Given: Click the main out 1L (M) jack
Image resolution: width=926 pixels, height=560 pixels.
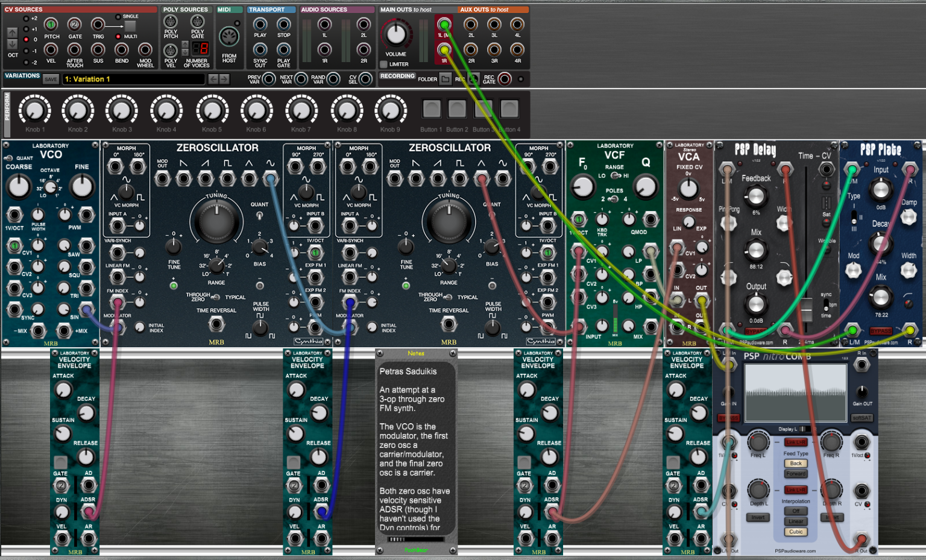Looking at the screenshot, I should 444,24.
